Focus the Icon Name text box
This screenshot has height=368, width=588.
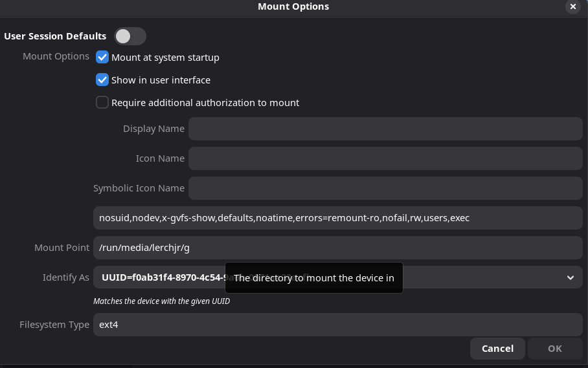tap(385, 158)
